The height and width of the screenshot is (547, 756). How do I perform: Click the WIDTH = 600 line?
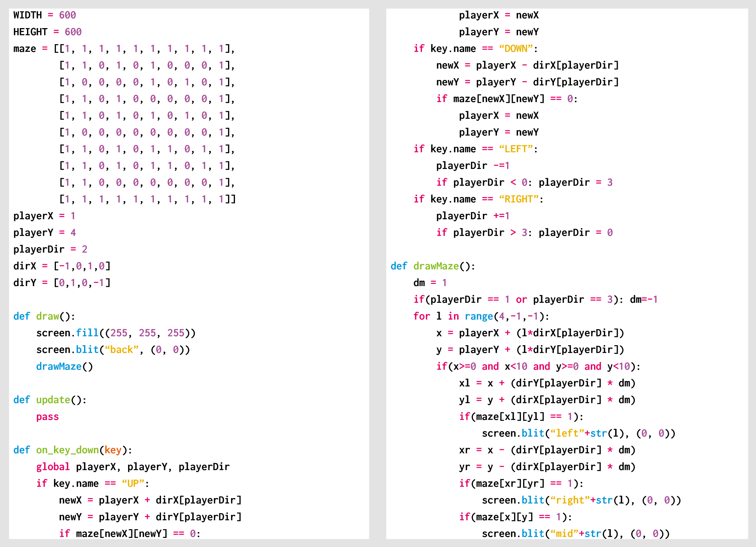45,15
